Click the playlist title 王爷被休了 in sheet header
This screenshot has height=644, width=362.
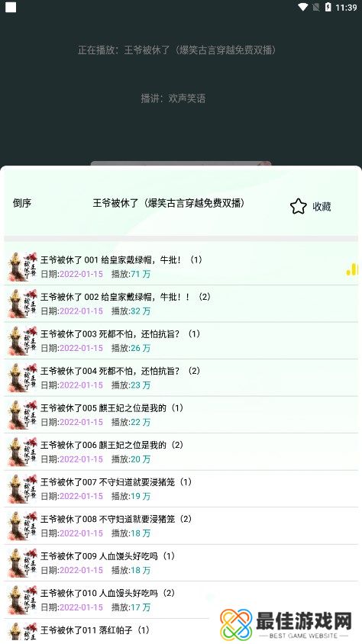coord(169,203)
